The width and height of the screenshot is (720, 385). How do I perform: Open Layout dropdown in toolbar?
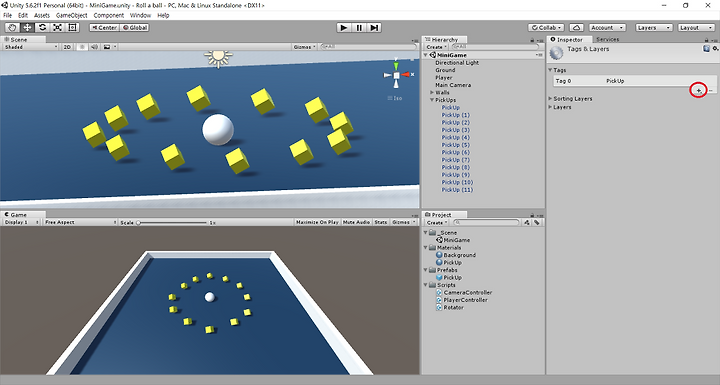pos(696,28)
